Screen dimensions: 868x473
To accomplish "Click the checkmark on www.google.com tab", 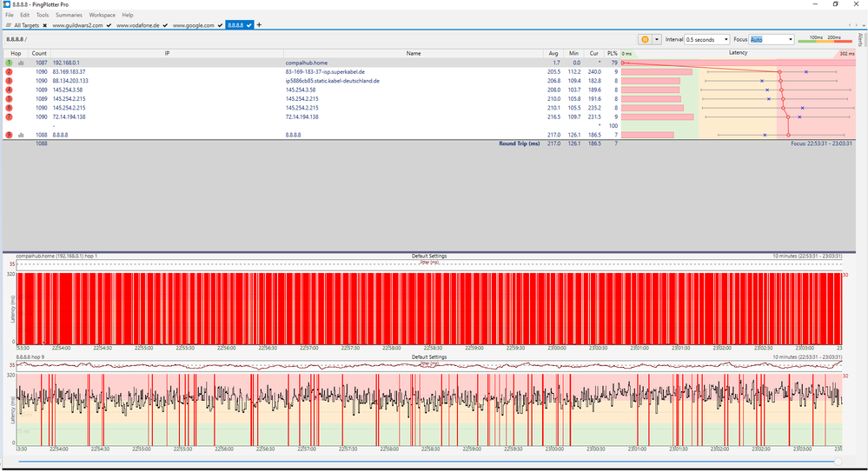I will coord(220,25).
